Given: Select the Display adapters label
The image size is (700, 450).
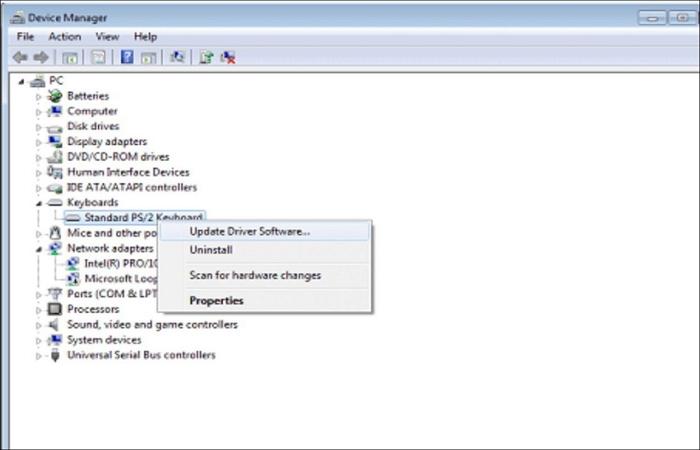Looking at the screenshot, I should point(107,142).
